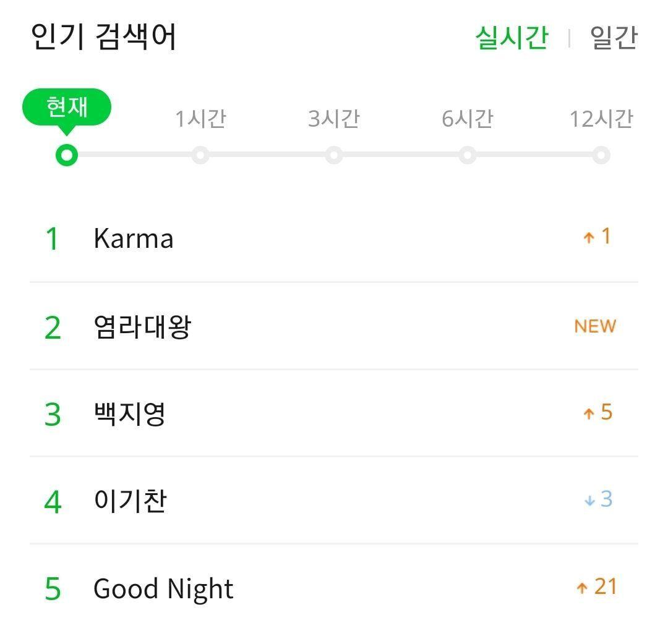Select the 3시간 timeline point
This screenshot has height=644, width=668.
tap(334, 155)
